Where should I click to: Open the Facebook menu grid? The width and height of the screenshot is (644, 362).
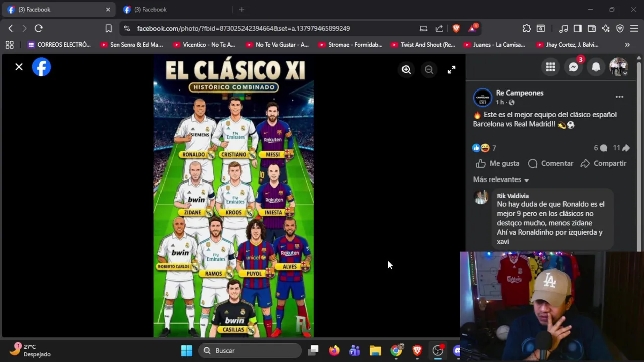550,67
